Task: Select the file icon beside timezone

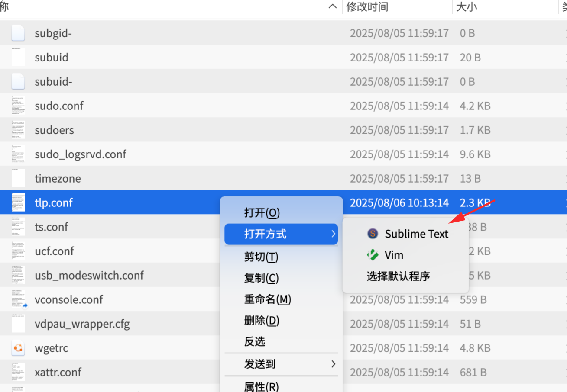Action: [x=18, y=178]
